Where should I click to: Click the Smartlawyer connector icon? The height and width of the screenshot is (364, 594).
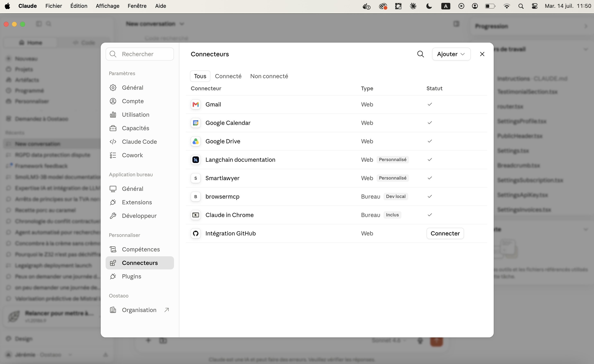195,178
